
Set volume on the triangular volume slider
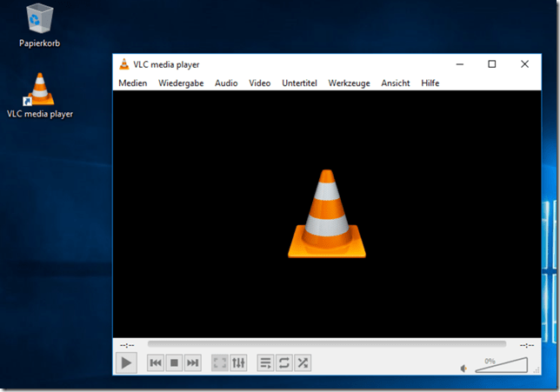502,365
